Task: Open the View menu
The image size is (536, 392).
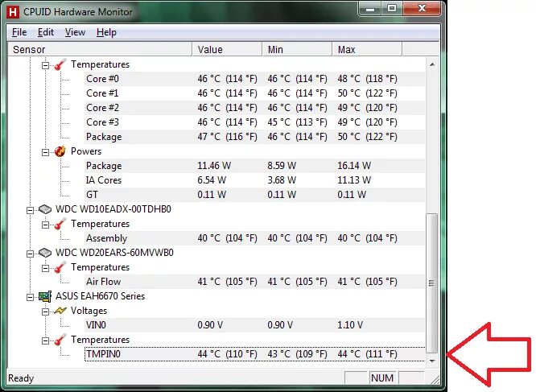Action: 75,32
